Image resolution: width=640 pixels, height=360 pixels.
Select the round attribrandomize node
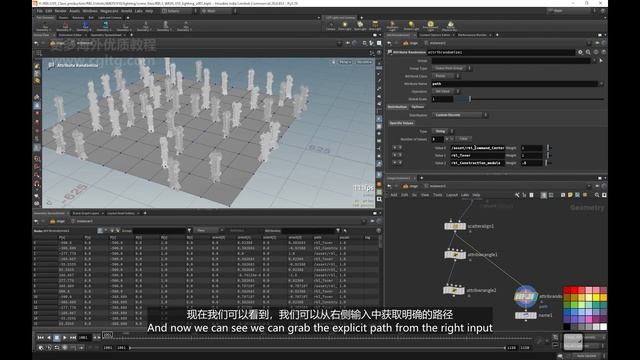click(x=526, y=297)
